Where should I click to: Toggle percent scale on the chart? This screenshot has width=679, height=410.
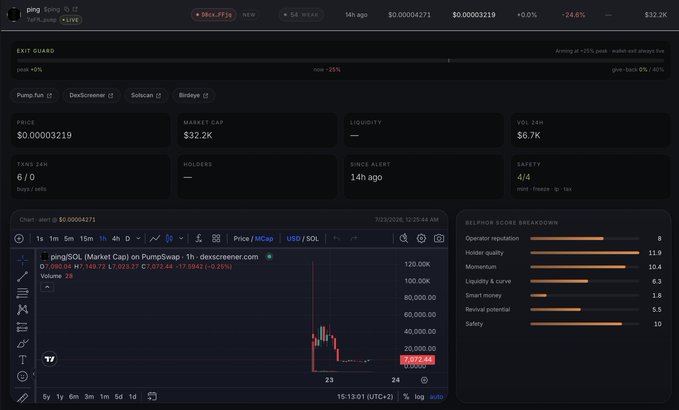pos(406,397)
